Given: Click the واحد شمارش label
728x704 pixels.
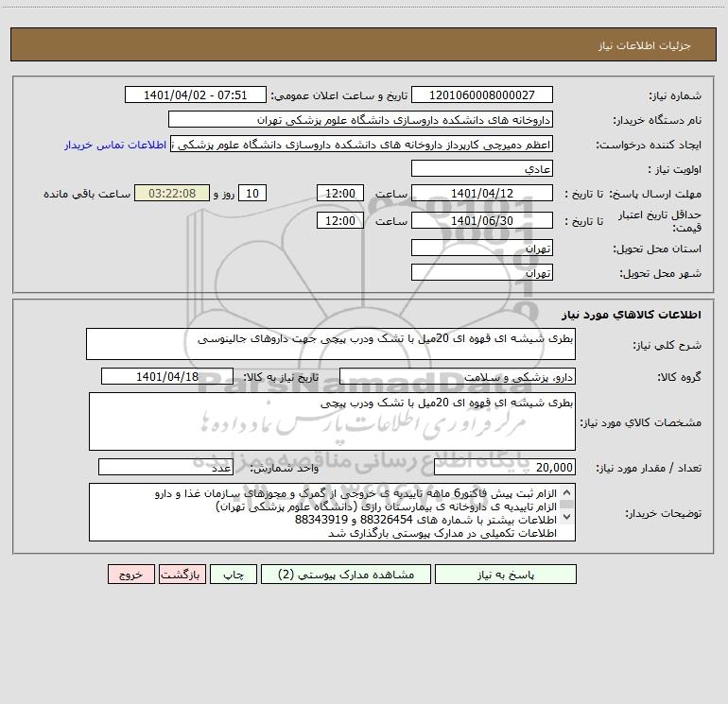Looking at the screenshot, I should pos(285,469).
